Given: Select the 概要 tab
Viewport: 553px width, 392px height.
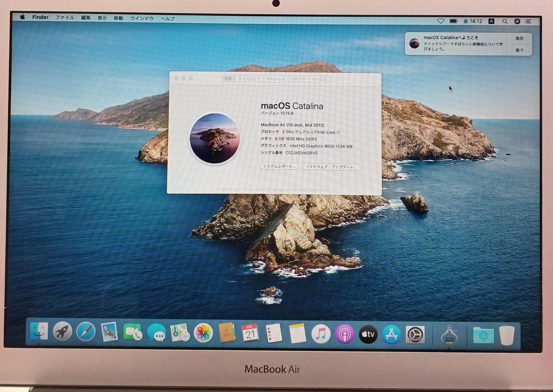Looking at the screenshot, I should (229, 79).
